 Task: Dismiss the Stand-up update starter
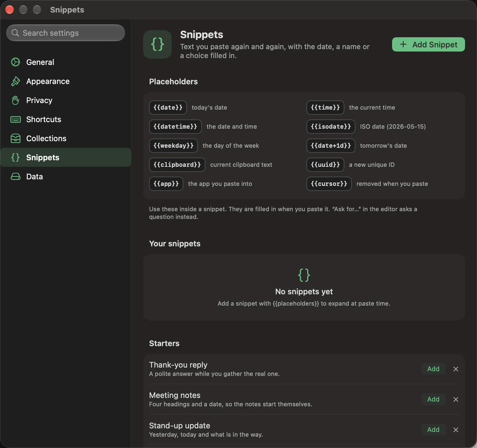(x=456, y=430)
